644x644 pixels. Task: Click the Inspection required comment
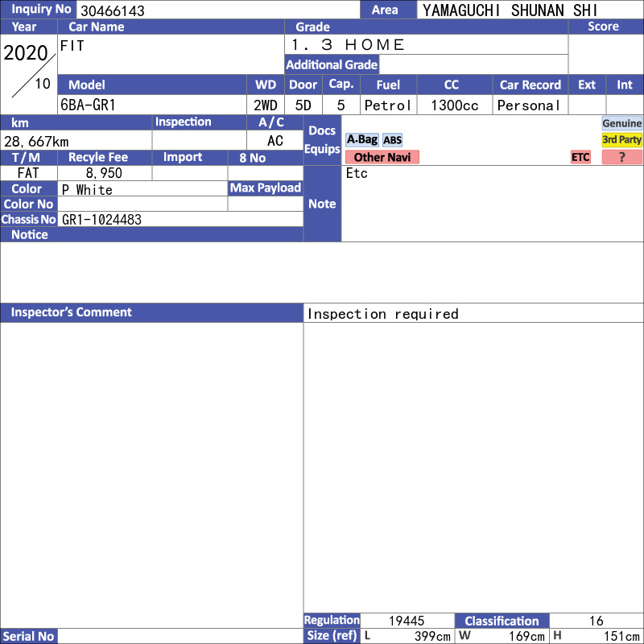(x=383, y=314)
